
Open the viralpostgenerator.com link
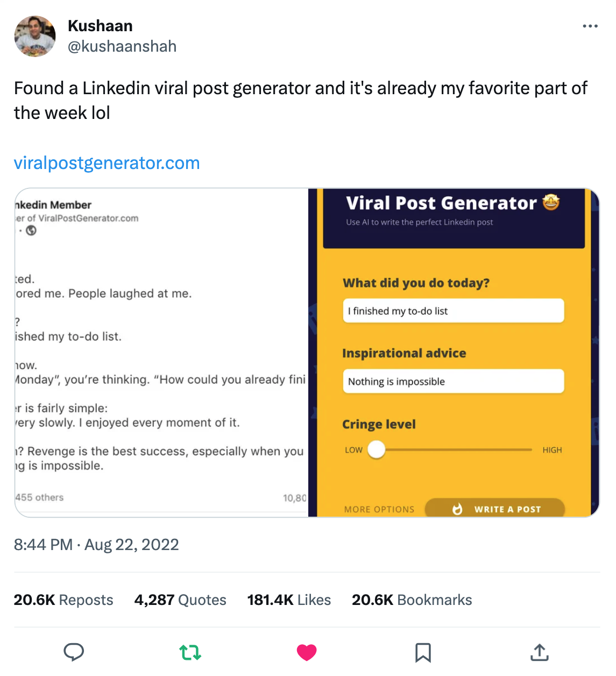pyautogui.click(x=107, y=163)
